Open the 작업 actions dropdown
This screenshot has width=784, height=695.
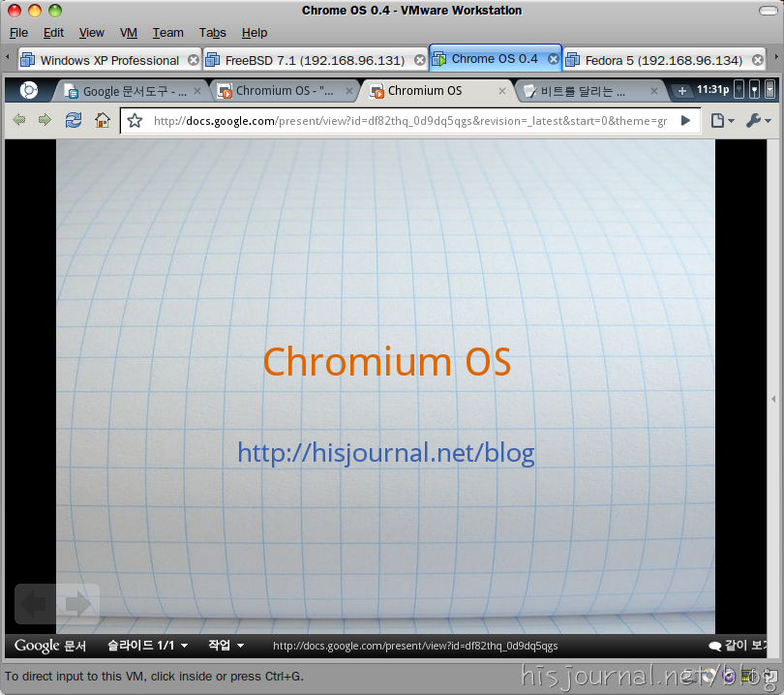tap(226, 646)
